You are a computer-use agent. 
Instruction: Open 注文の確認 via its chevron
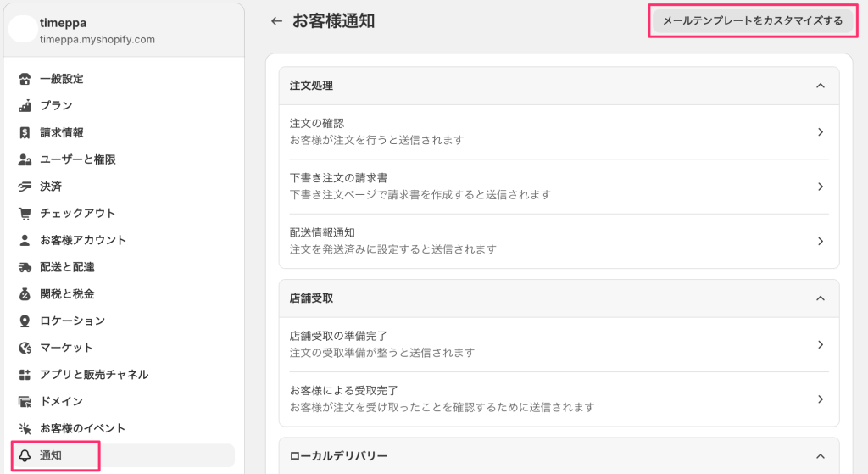[x=821, y=131]
